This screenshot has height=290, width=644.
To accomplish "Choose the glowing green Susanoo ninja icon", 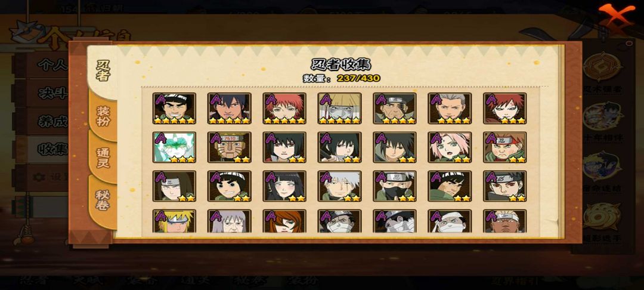I will pyautogui.click(x=174, y=147).
